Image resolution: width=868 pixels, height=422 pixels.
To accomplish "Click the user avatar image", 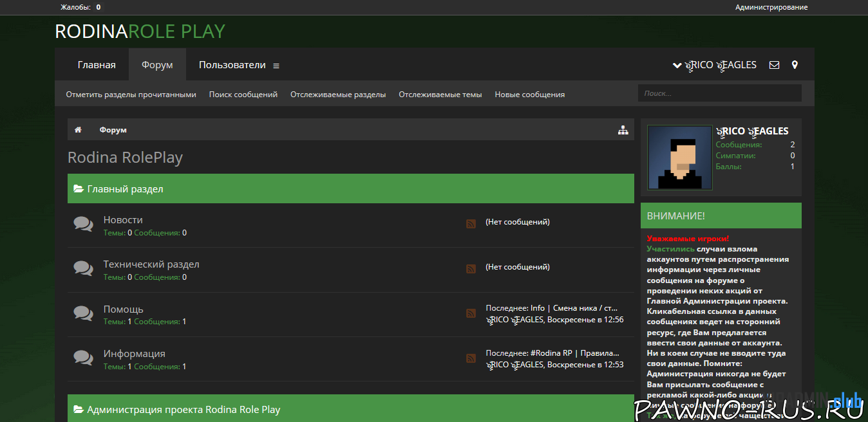I will click(679, 158).
